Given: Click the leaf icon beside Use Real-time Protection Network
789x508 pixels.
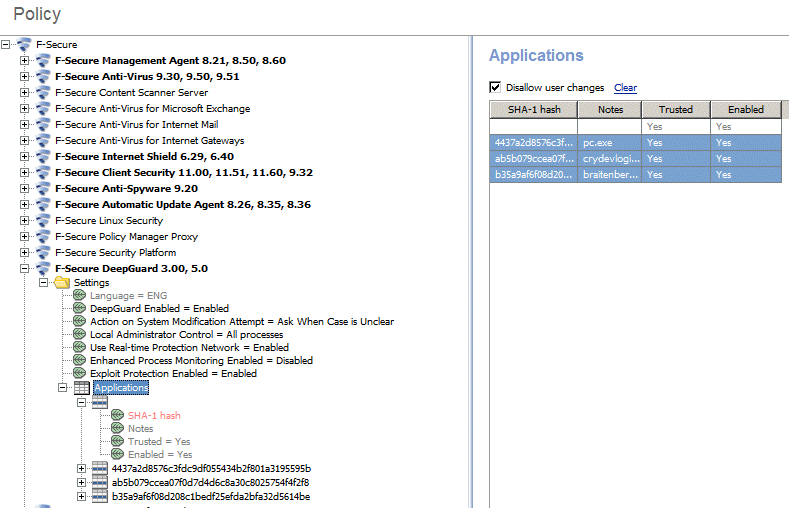Looking at the screenshot, I should pyautogui.click(x=80, y=348).
